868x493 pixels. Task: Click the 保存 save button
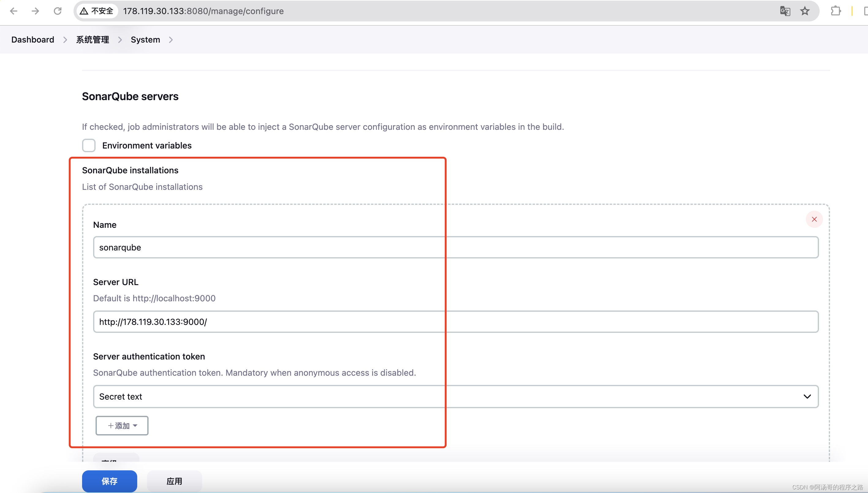[109, 481]
